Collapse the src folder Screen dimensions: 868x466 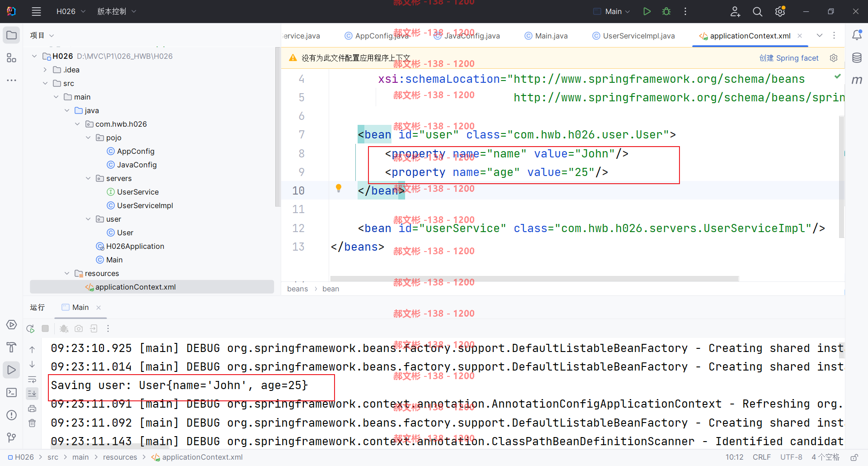click(45, 83)
